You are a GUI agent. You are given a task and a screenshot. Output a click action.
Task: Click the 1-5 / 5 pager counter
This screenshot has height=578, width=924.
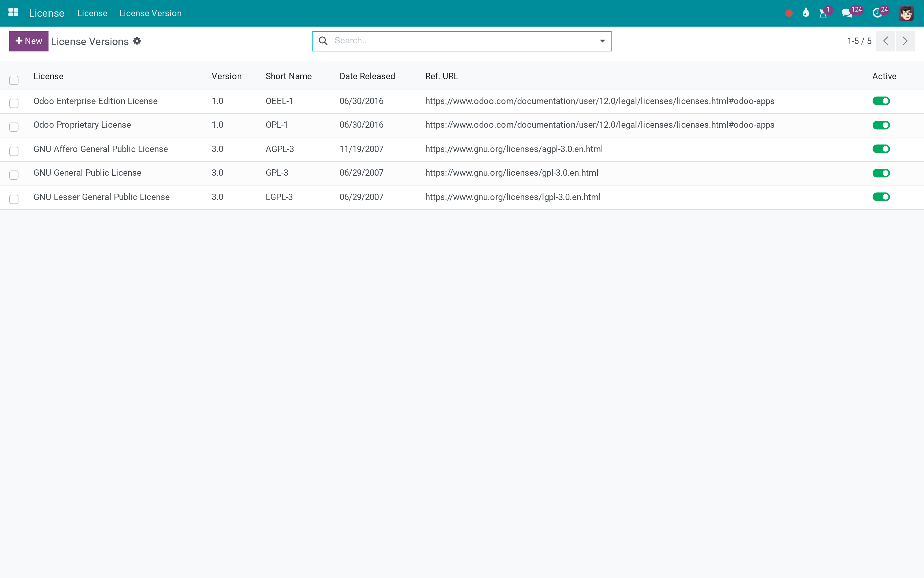coord(859,41)
